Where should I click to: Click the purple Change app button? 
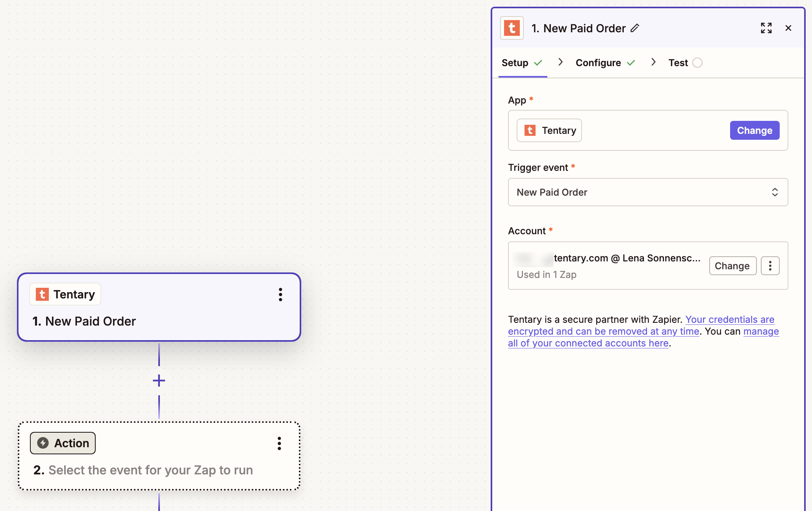point(755,130)
